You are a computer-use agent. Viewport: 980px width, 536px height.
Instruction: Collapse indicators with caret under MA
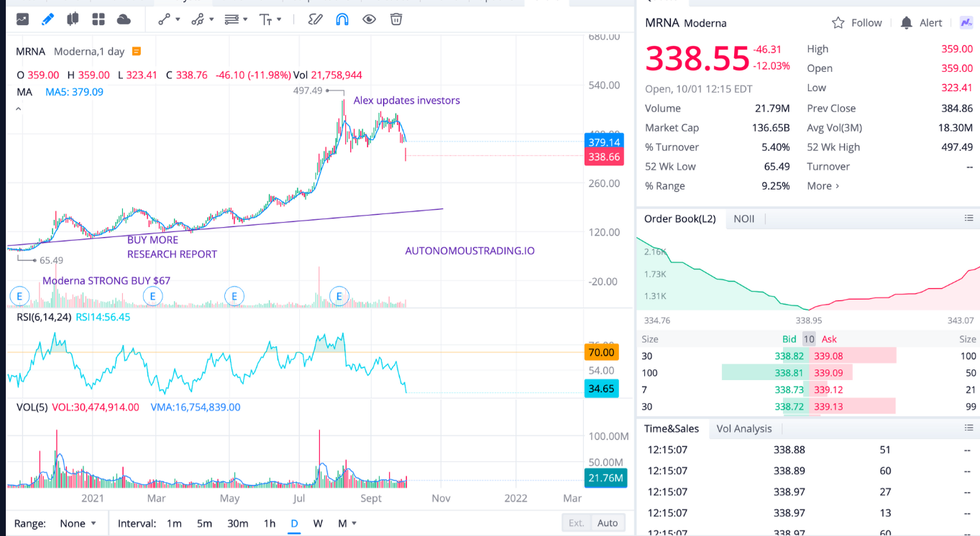(x=19, y=109)
